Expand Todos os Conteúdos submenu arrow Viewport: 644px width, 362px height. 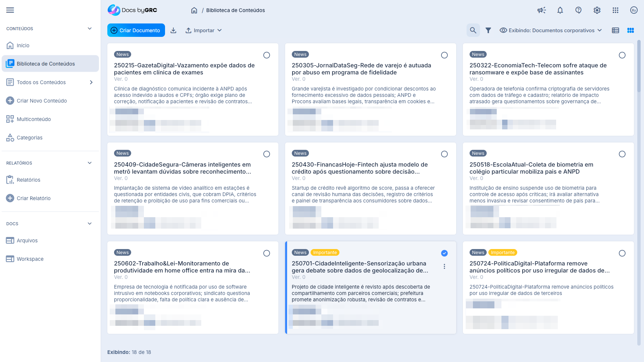pyautogui.click(x=91, y=82)
